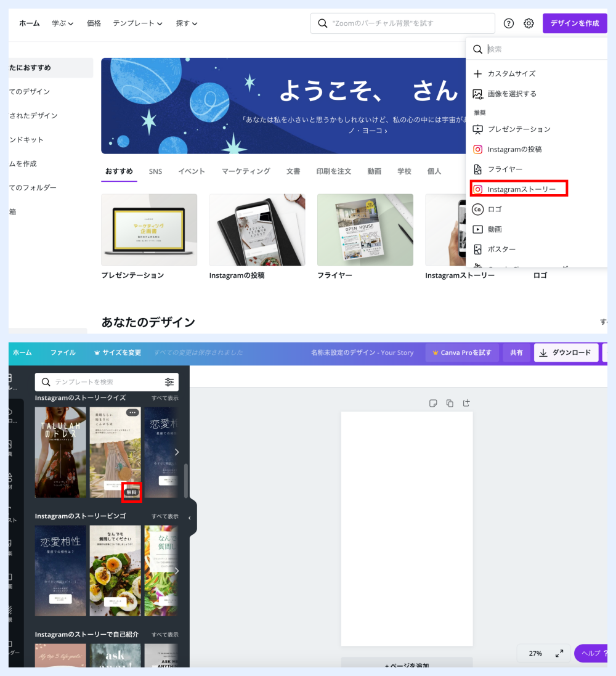Click the ページを追加 button below the canvas
Viewport: 616px width, 676px height.
tap(407, 662)
